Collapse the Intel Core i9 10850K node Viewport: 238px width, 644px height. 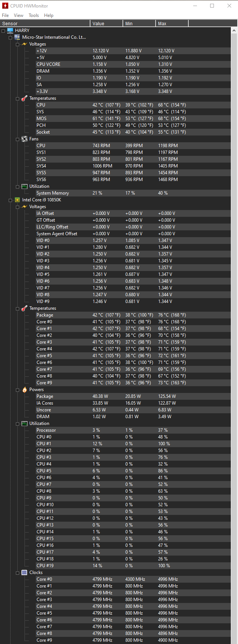point(11,200)
